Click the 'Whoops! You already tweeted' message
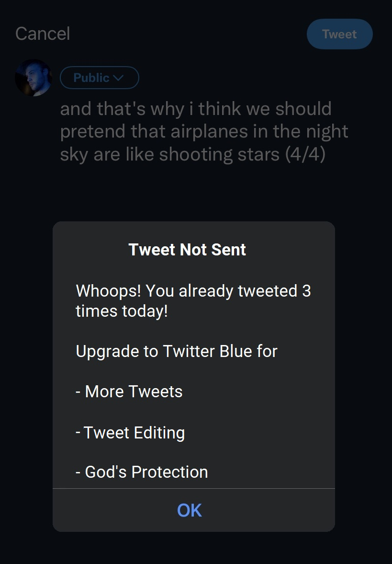Viewport: 392px width, 564px height. (187, 291)
